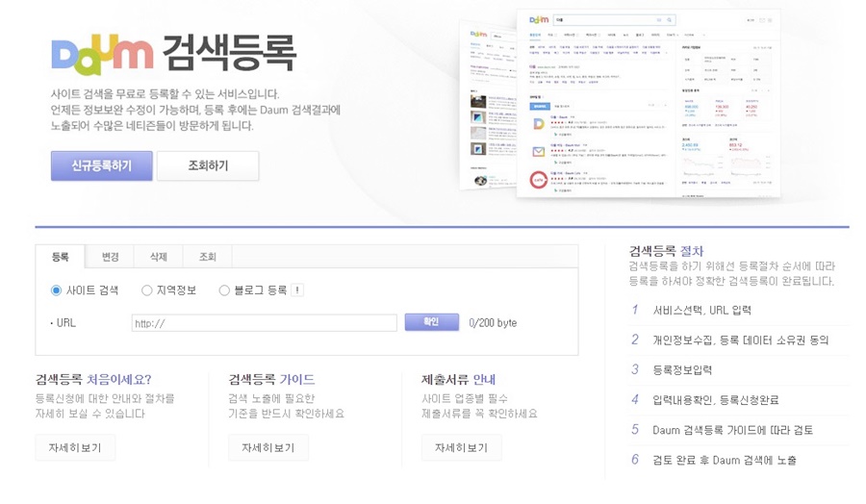This screenshot has height=504, width=866.
Task: Click the 제출서류 안내 heading
Action: point(458,379)
